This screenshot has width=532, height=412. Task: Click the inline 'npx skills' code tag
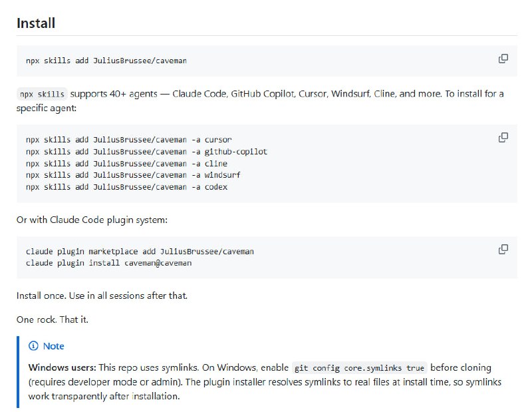point(41,94)
